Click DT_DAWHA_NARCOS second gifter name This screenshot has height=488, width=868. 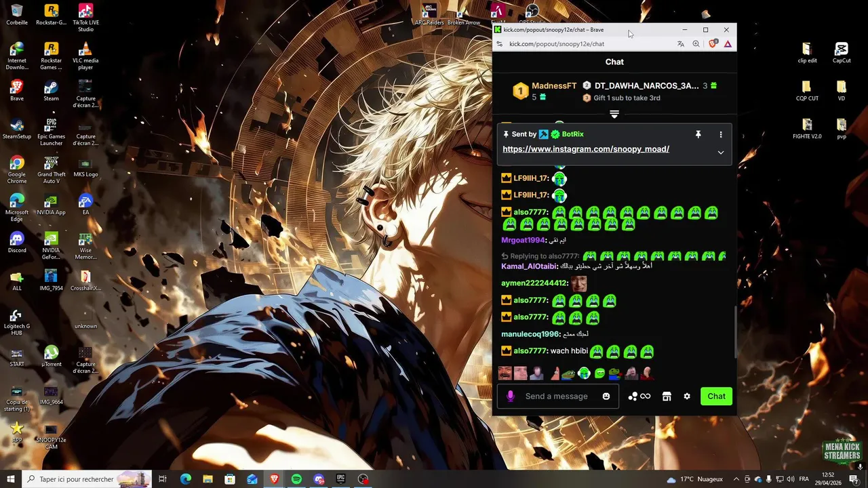(646, 86)
